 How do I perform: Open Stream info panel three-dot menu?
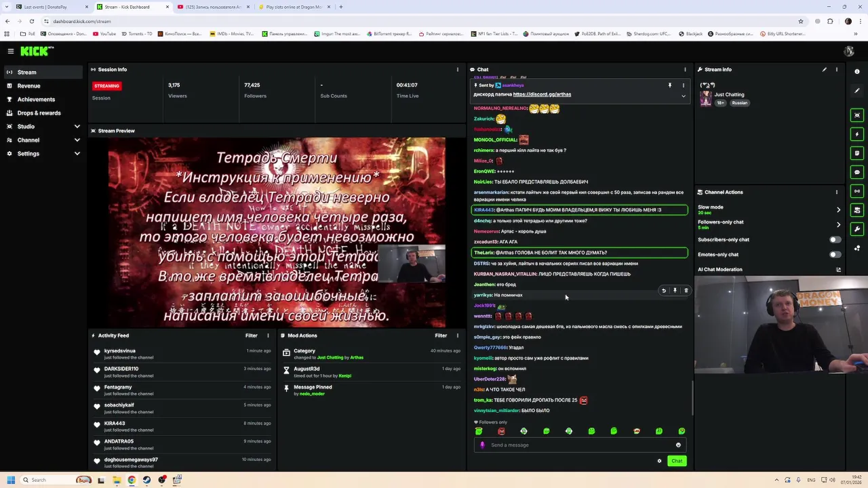coord(837,69)
